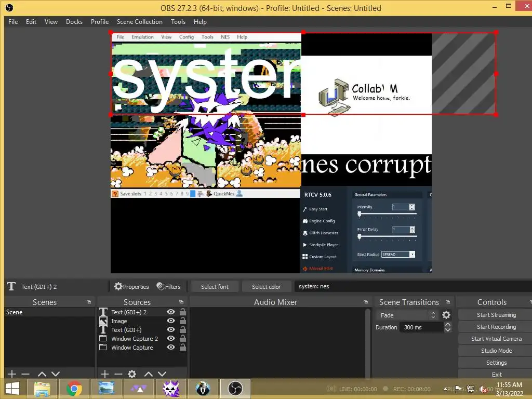The height and width of the screenshot is (399, 532).
Task: Select the Image source
Action: point(119,321)
